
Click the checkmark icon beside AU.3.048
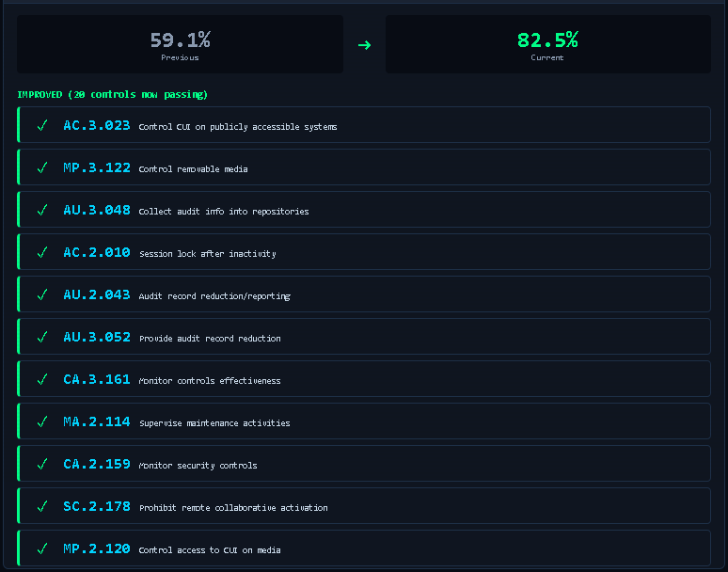pyautogui.click(x=42, y=210)
